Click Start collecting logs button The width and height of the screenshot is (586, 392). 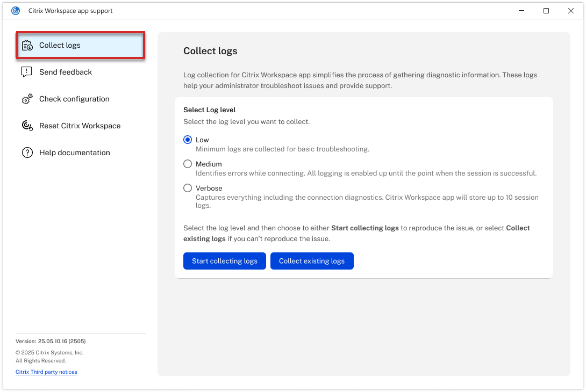[x=225, y=261]
